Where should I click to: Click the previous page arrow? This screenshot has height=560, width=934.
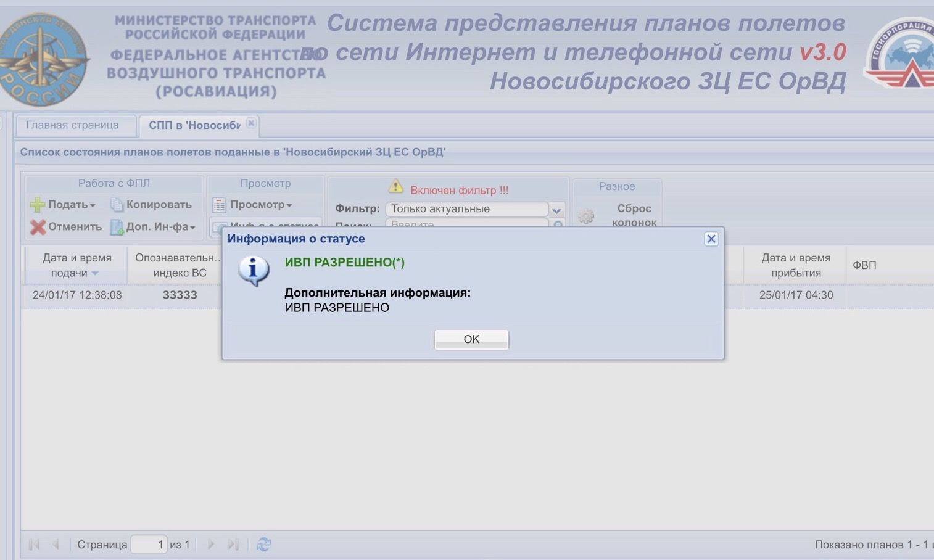click(56, 544)
